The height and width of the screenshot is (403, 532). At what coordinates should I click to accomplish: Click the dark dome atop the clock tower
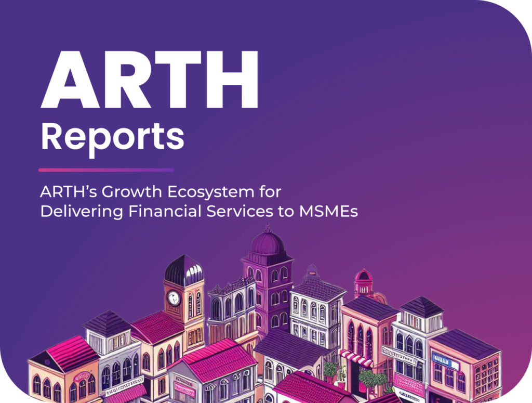pos(183,270)
